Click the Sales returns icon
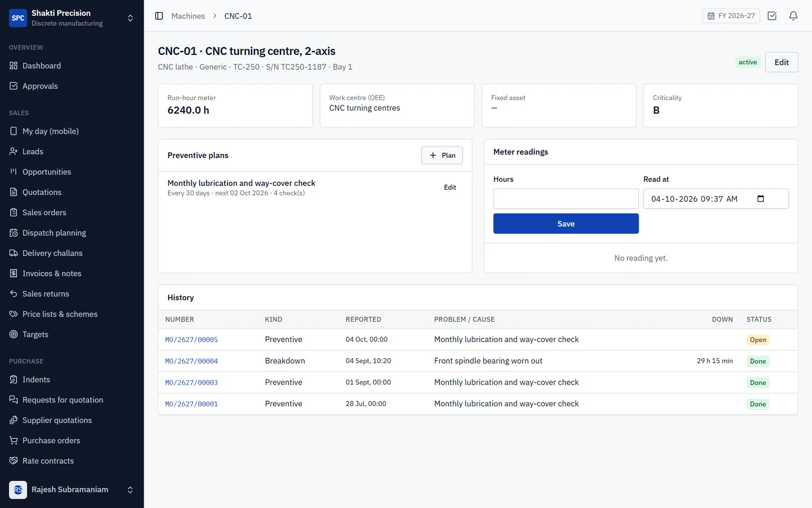 tap(14, 294)
